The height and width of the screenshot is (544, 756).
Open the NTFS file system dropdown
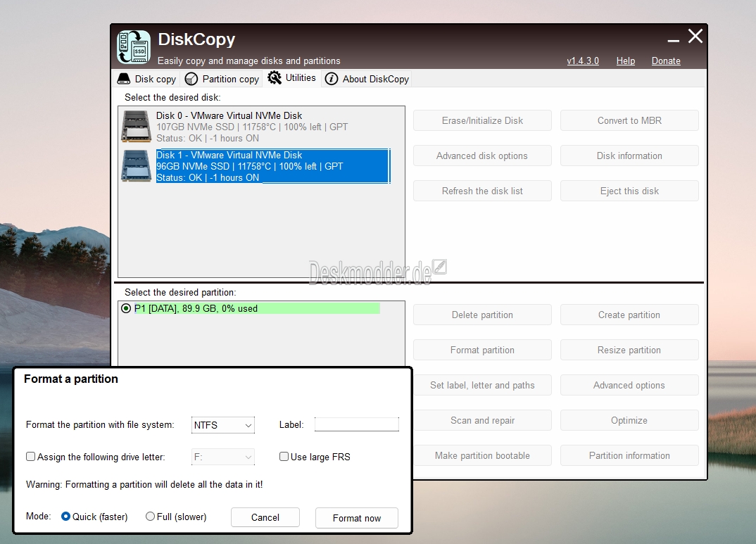coord(222,425)
